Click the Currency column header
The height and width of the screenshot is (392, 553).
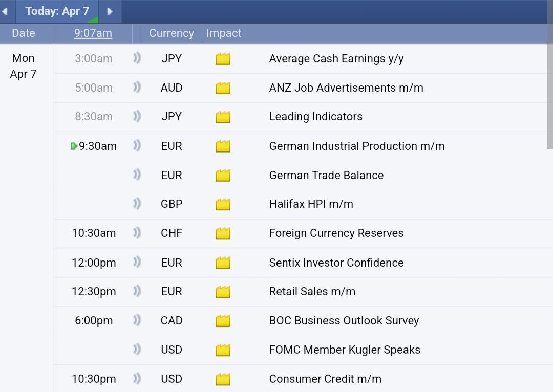pyautogui.click(x=172, y=33)
